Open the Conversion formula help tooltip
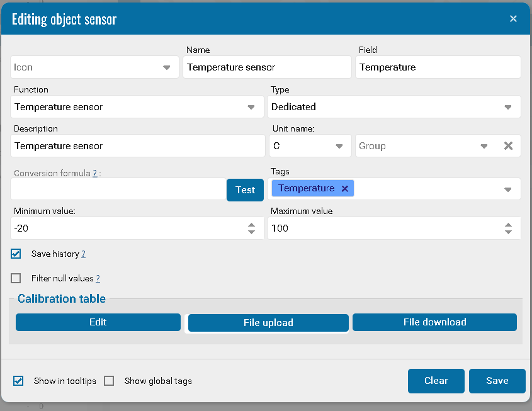This screenshot has height=411, width=532. (95, 174)
